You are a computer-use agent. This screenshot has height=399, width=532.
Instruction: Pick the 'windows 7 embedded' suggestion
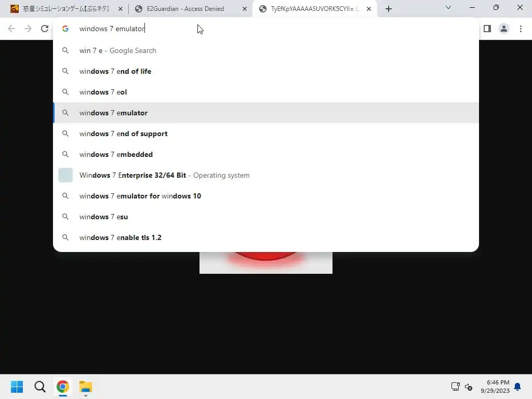tap(265, 154)
